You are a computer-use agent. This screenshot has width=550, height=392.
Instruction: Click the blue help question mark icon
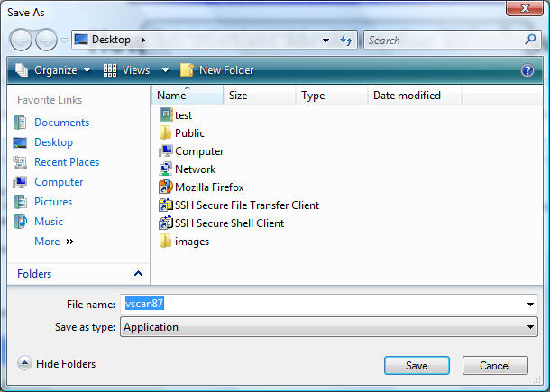[527, 70]
